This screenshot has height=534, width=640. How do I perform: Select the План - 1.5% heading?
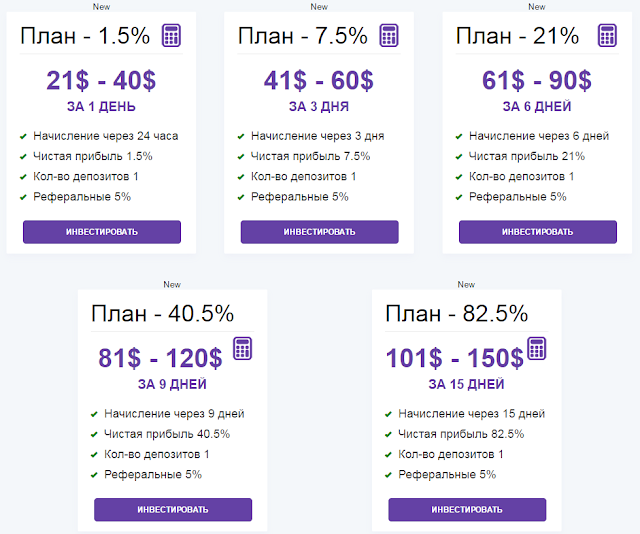coord(85,36)
